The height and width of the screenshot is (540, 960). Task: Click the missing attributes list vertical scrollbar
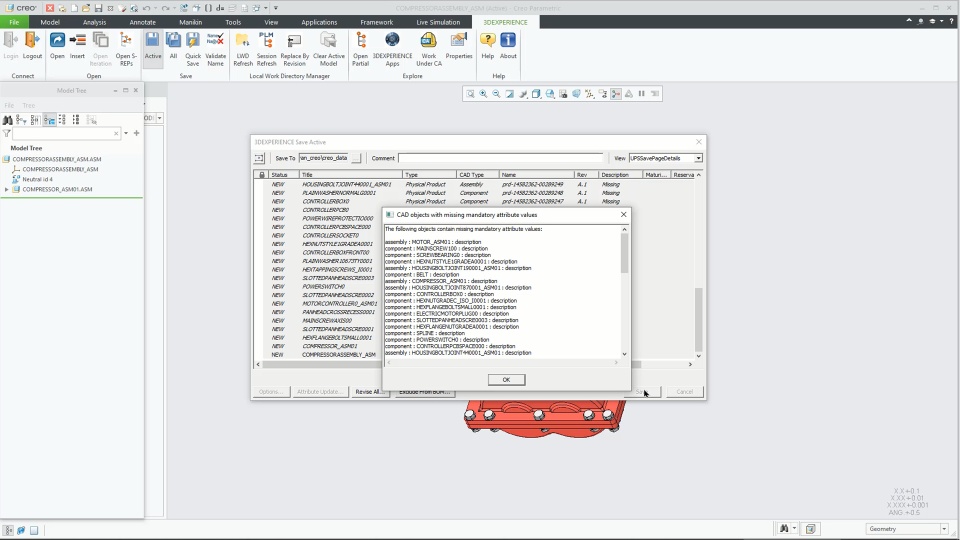coord(624,291)
